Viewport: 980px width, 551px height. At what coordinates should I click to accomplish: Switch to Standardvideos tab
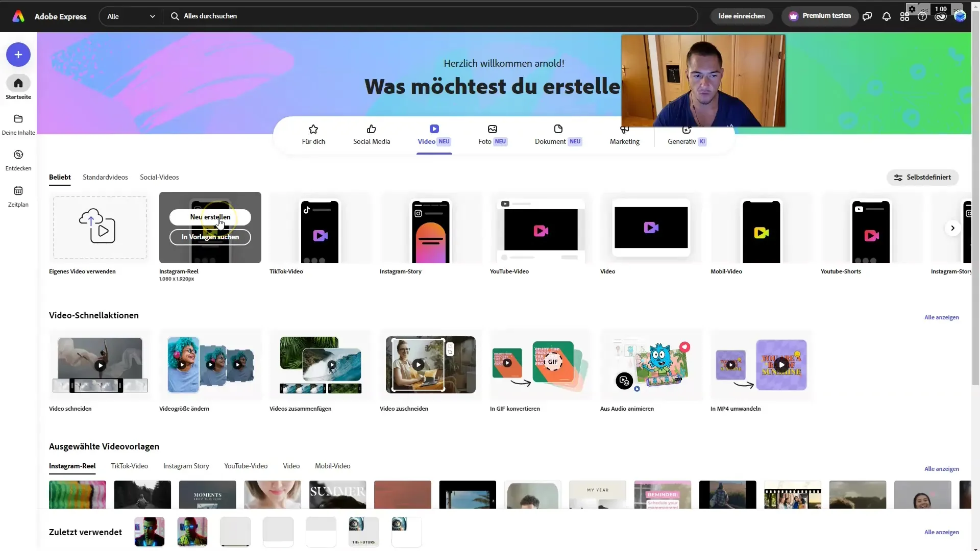coord(105,178)
